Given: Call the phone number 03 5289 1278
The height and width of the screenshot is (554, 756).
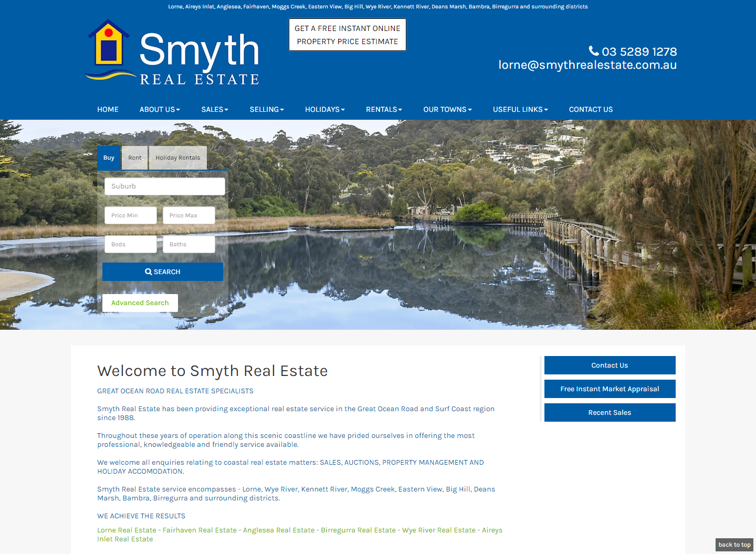Looking at the screenshot, I should tap(639, 51).
